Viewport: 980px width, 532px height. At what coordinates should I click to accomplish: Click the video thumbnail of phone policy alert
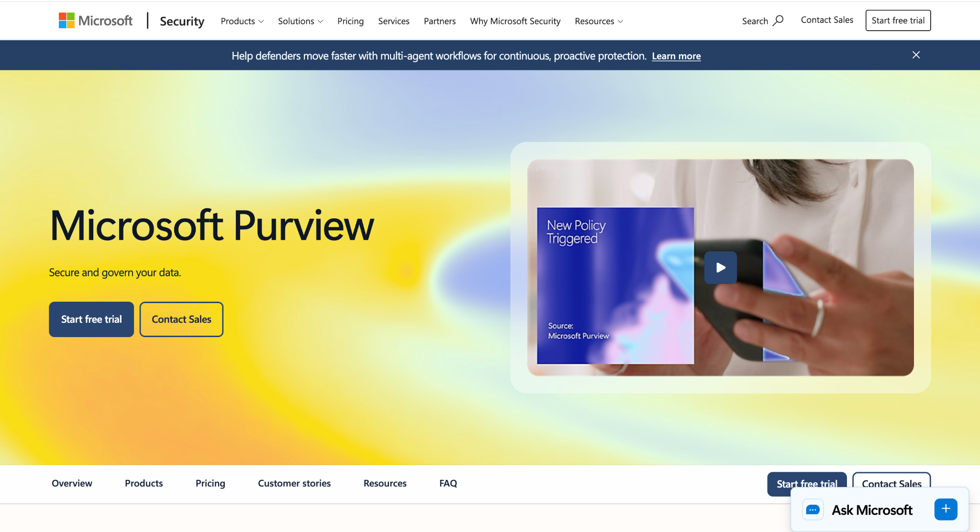[720, 268]
